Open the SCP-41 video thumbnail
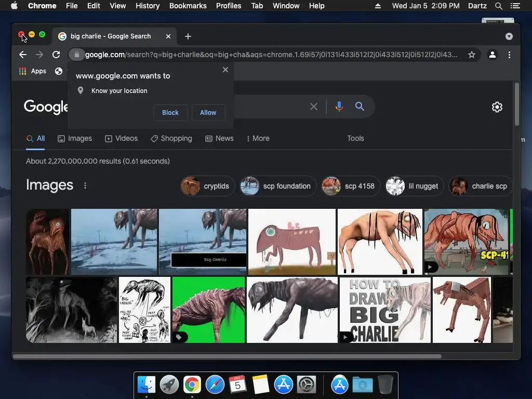Image resolution: width=532 pixels, height=399 pixels. point(467,242)
